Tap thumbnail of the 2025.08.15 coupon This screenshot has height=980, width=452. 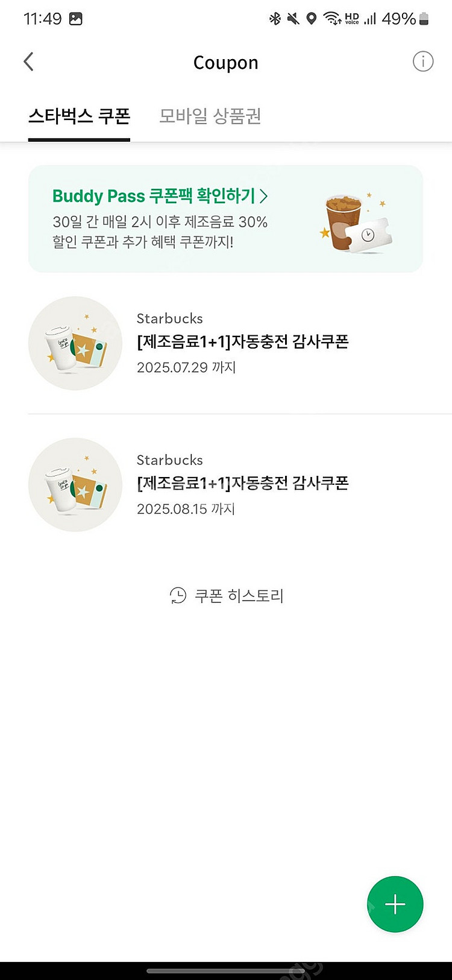click(75, 485)
